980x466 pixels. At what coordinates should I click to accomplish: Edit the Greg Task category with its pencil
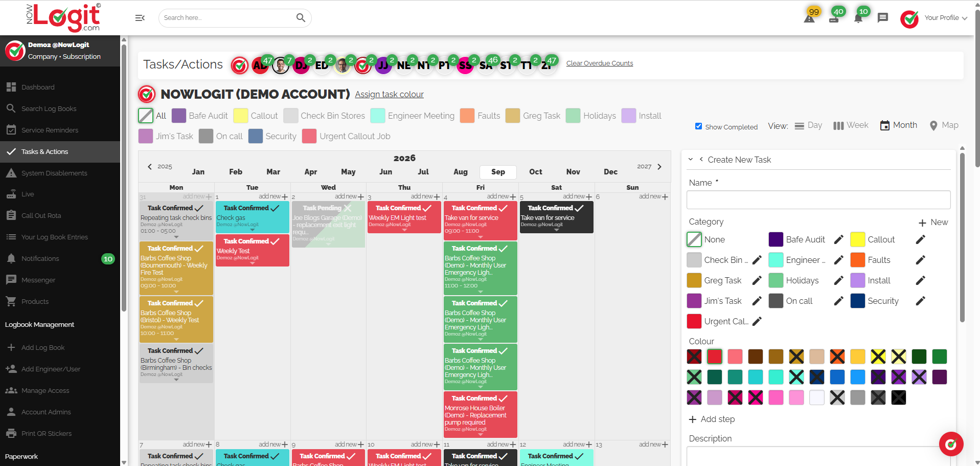[757, 280]
